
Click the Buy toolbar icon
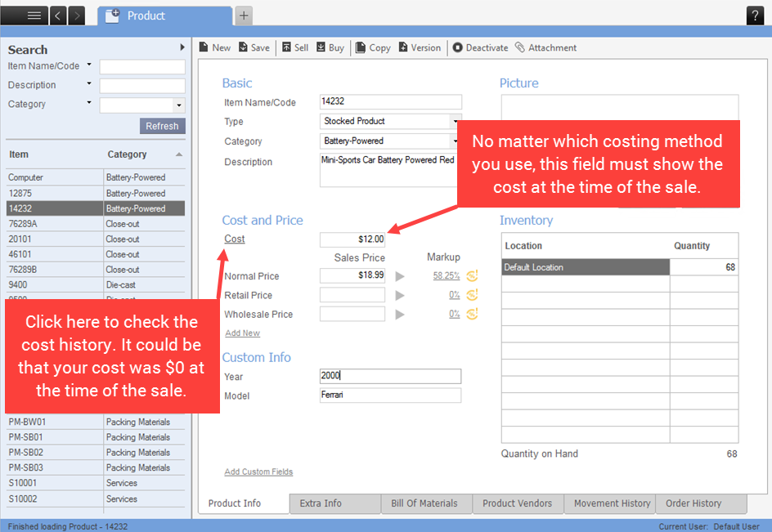point(321,47)
